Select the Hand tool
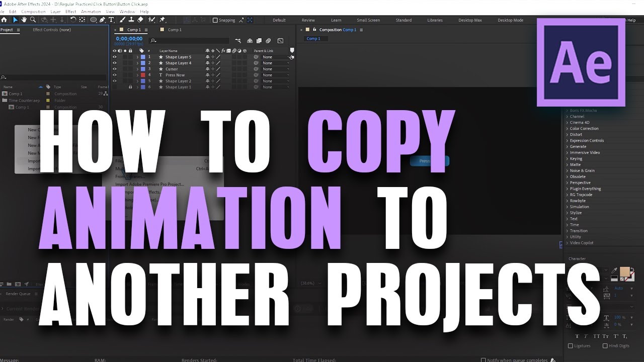 [x=24, y=20]
